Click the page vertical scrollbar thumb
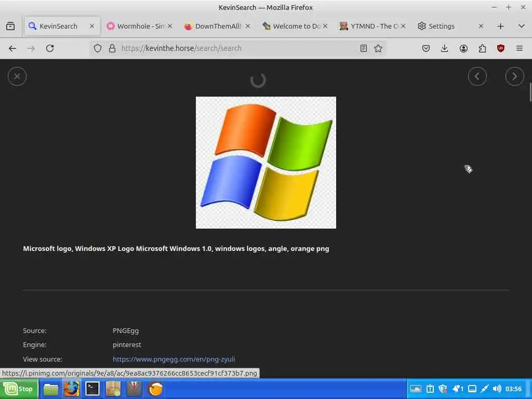Screen dimensions: 532x399 530,92
